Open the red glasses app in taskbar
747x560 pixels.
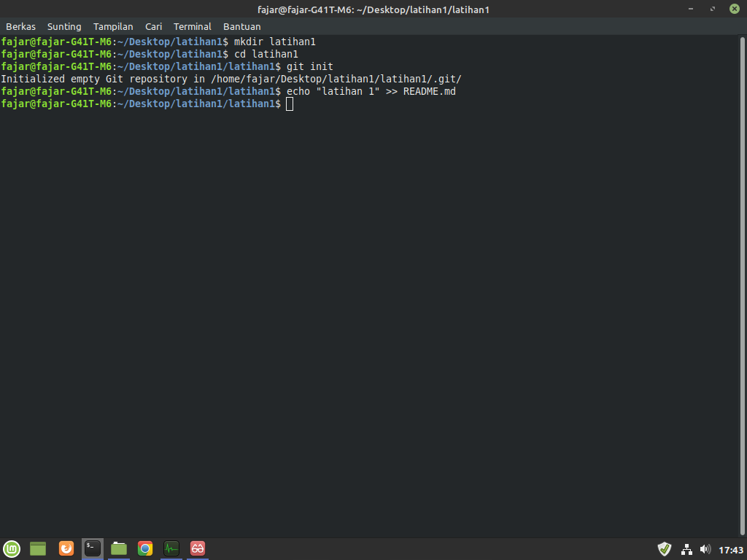197,548
